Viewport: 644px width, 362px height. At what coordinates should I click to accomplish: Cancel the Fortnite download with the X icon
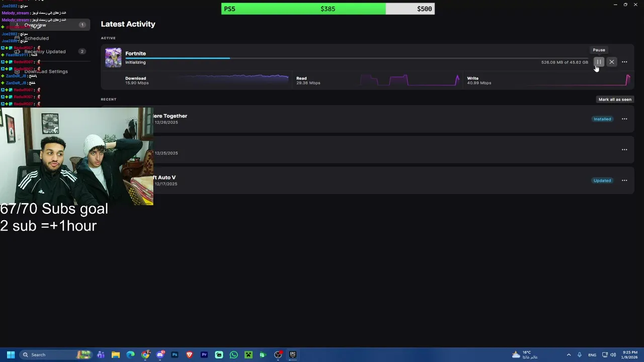click(611, 62)
